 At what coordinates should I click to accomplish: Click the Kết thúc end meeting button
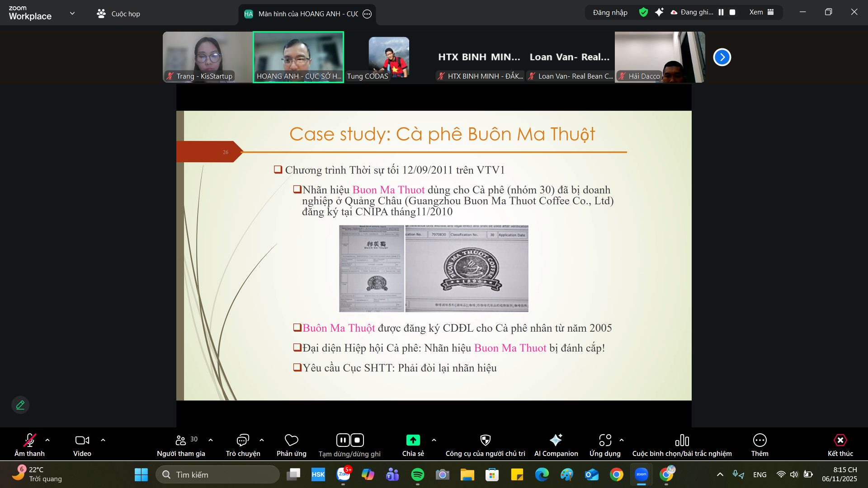[x=840, y=440]
